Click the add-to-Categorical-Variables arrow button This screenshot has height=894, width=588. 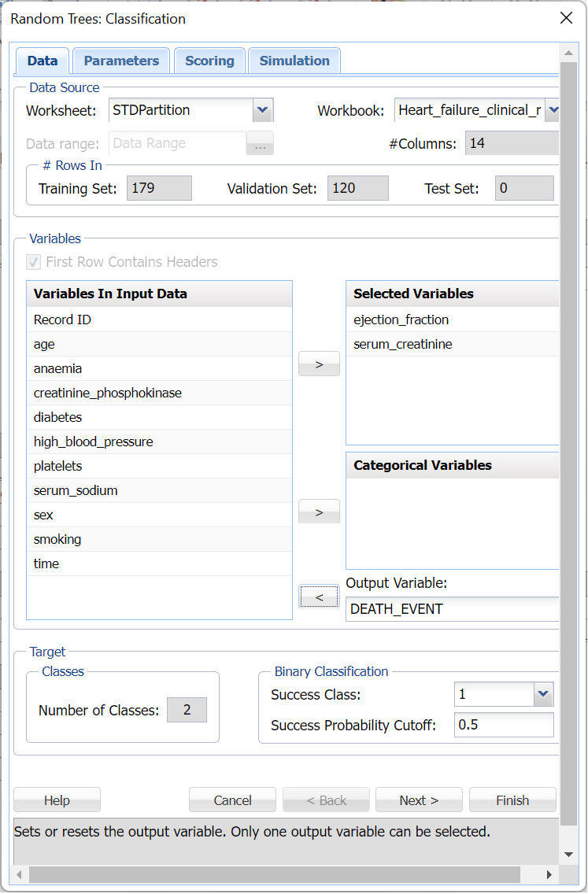(x=319, y=512)
